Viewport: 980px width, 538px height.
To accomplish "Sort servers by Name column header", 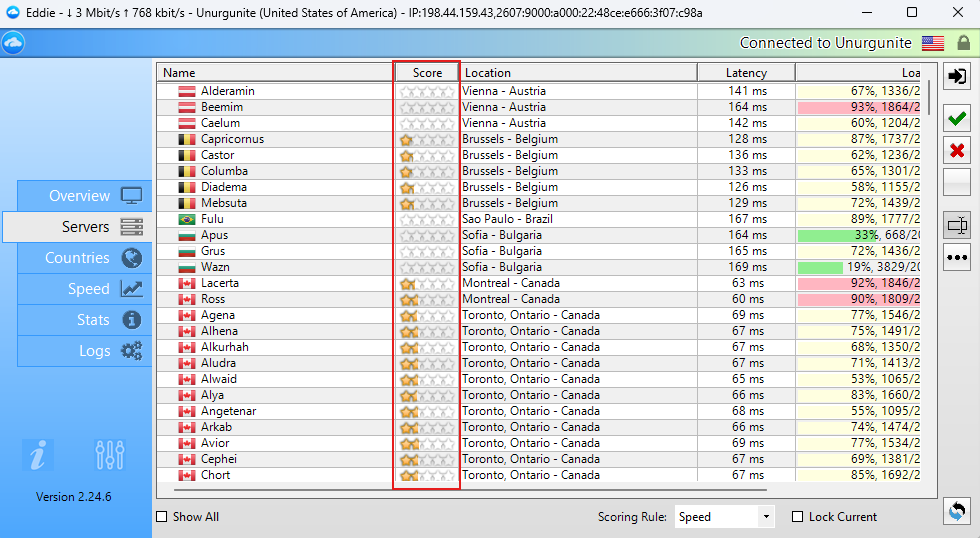I will point(275,72).
